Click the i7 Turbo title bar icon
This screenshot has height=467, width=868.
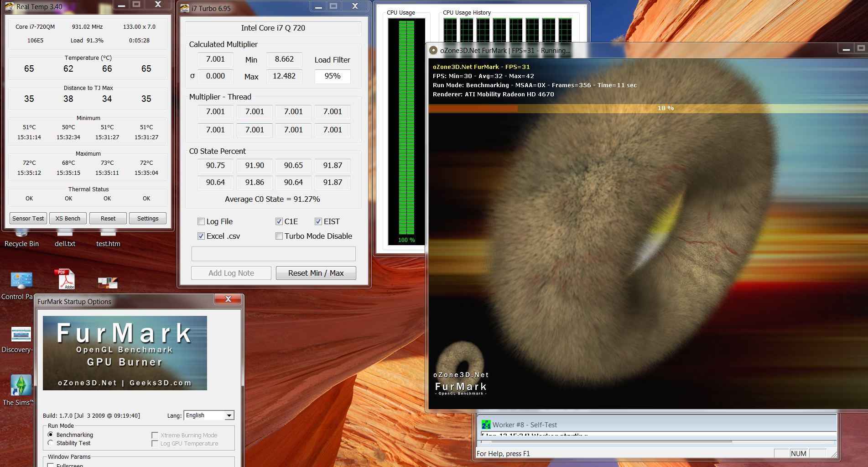185,8
